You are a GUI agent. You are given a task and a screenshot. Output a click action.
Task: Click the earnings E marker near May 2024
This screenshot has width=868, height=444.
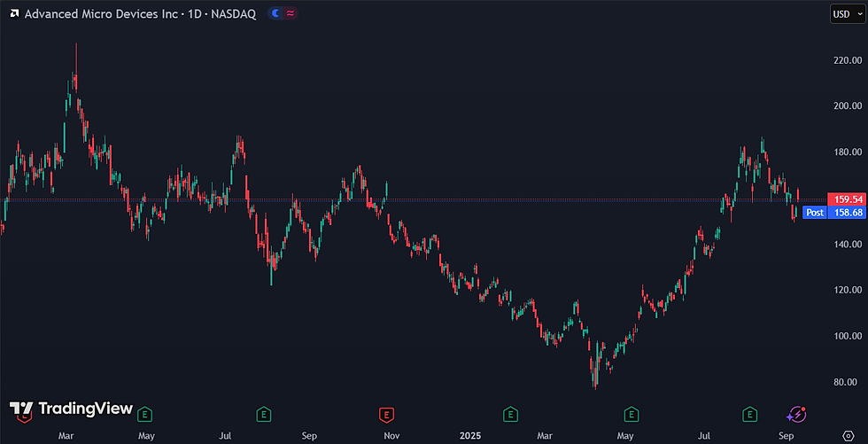(x=145, y=413)
